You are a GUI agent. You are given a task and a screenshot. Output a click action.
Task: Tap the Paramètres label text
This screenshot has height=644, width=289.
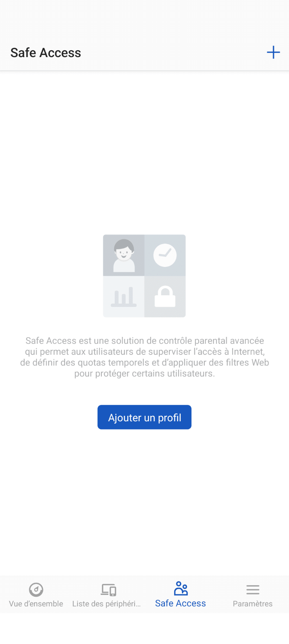click(x=253, y=604)
